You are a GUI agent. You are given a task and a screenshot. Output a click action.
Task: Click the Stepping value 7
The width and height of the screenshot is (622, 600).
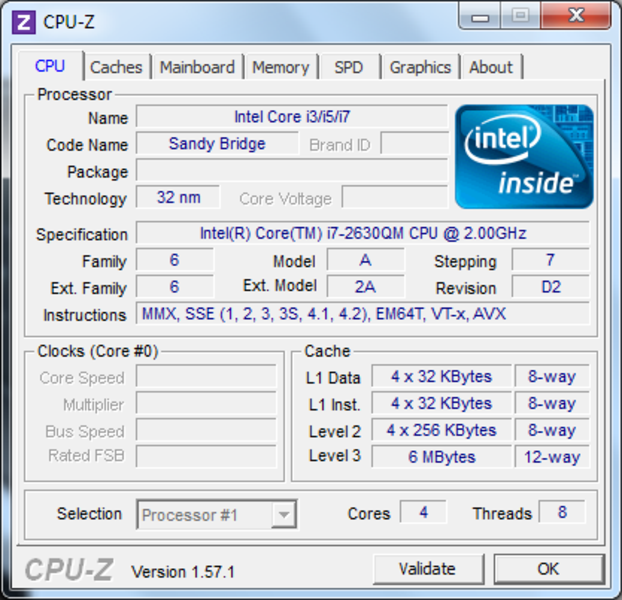click(551, 260)
